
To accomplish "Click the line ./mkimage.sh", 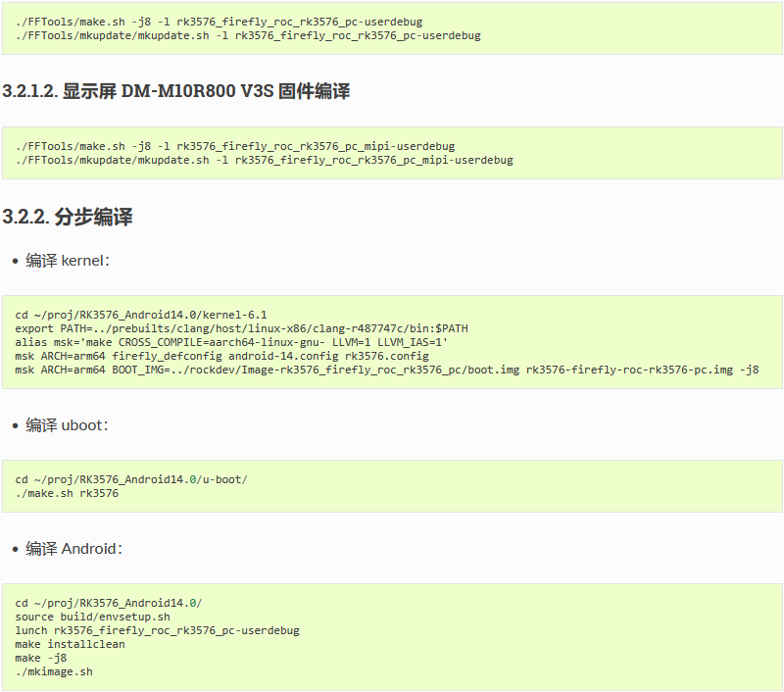I will click(54, 672).
